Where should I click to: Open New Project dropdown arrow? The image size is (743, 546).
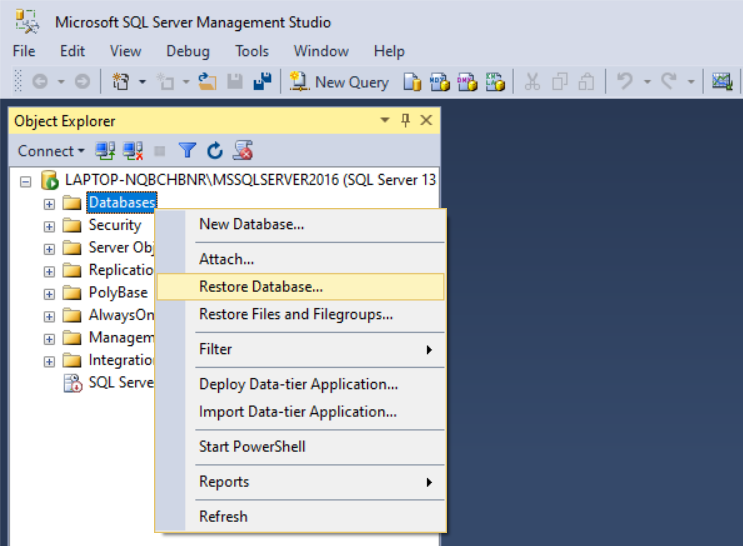click(x=142, y=82)
